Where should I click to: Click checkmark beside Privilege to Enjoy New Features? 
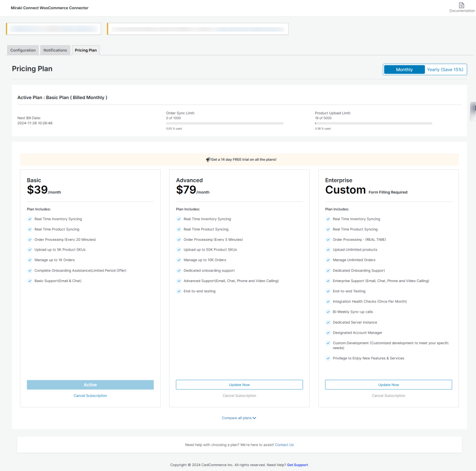[x=328, y=358]
